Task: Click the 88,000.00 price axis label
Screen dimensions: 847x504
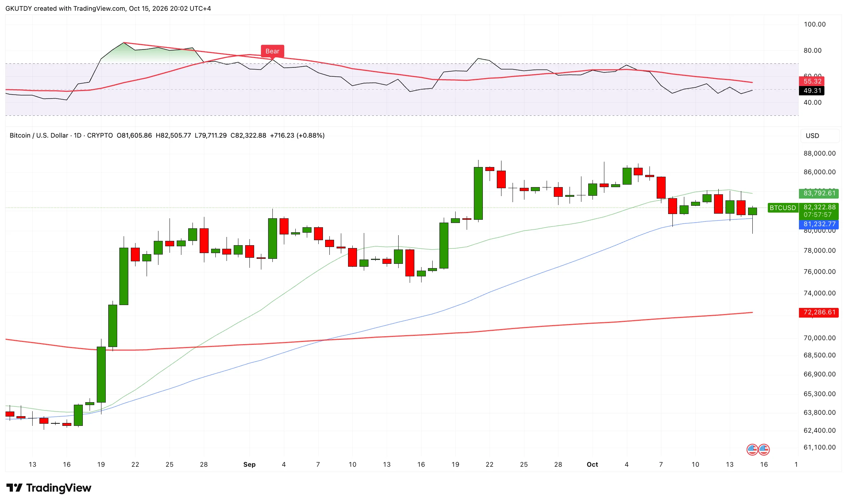Action: pos(819,153)
